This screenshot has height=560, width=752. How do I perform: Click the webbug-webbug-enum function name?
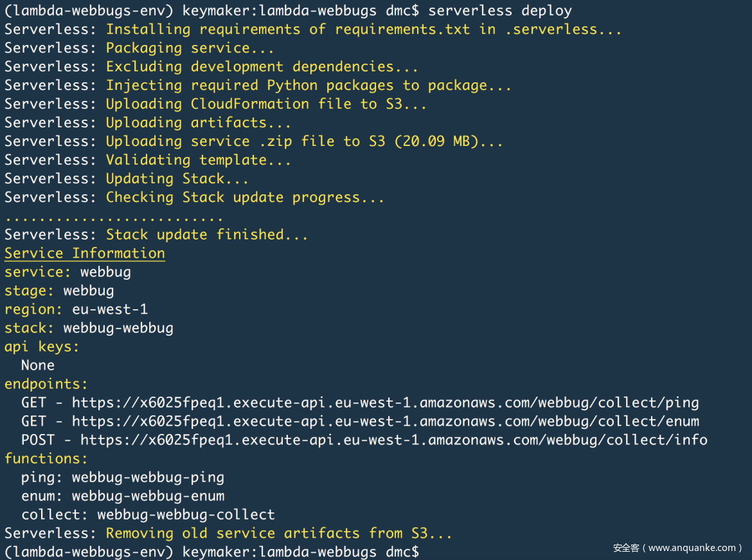[x=148, y=496]
